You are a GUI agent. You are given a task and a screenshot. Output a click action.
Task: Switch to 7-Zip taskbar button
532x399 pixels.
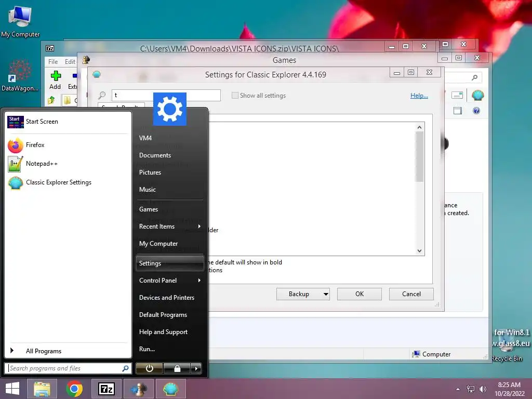(106, 389)
